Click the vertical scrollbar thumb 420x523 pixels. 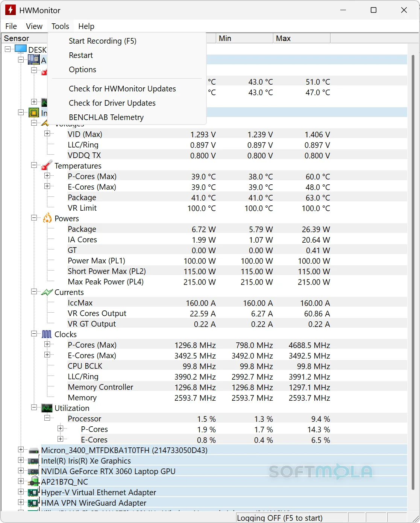pyautogui.click(x=413, y=272)
